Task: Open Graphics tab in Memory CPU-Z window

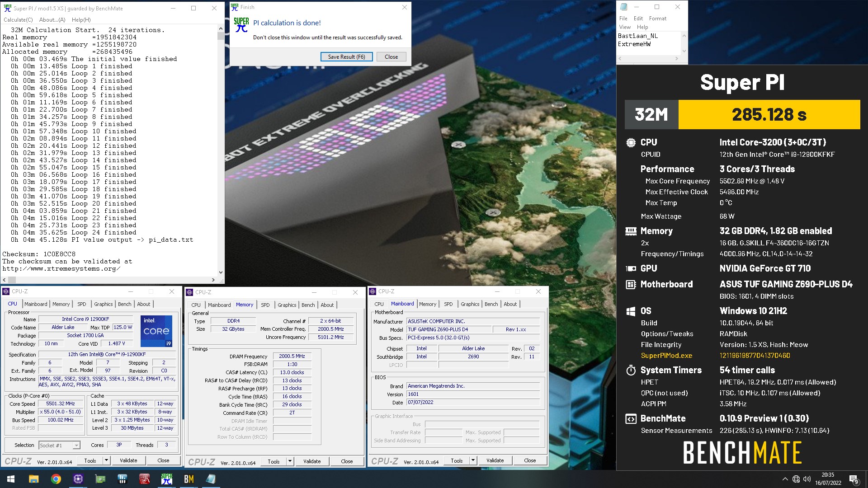Action: 287,305
